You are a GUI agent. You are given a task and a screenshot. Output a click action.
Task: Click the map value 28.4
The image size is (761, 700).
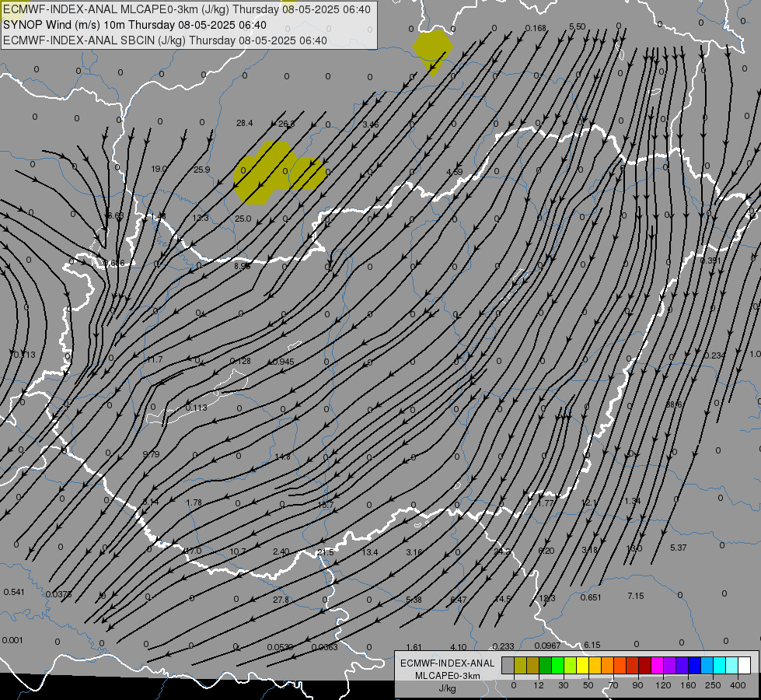click(245, 123)
